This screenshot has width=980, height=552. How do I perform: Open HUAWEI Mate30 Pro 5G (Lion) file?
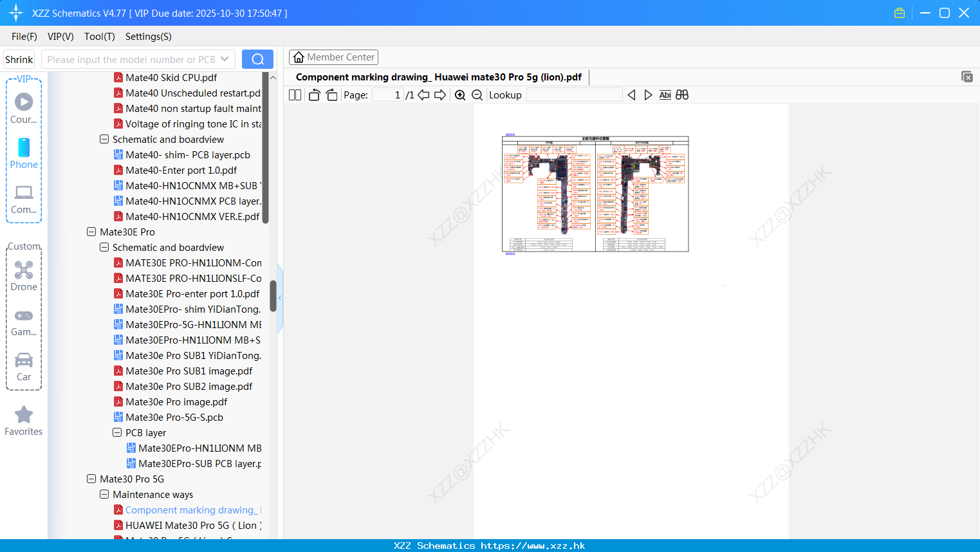click(x=187, y=525)
